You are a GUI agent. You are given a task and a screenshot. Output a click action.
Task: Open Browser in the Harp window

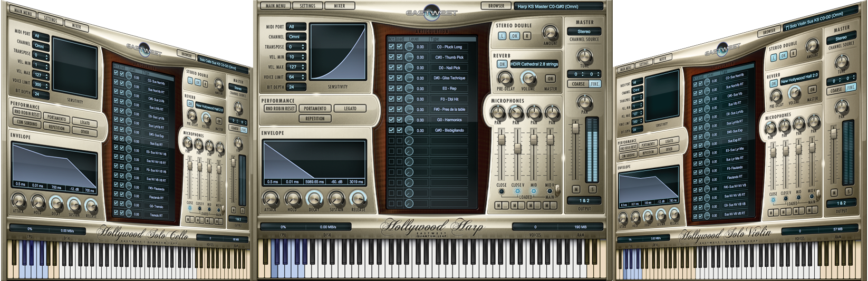click(x=496, y=6)
